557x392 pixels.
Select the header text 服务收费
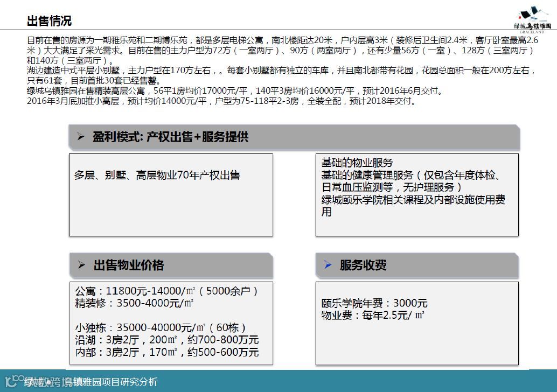click(363, 265)
